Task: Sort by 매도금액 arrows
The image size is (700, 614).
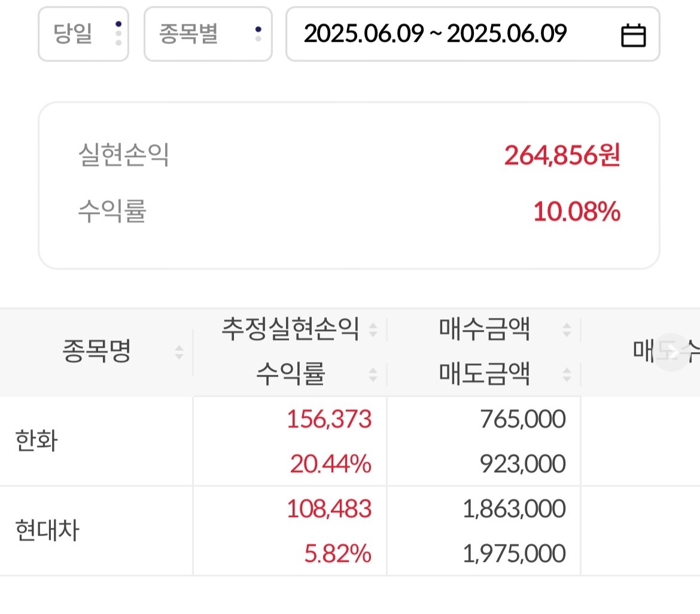Action: (x=567, y=375)
